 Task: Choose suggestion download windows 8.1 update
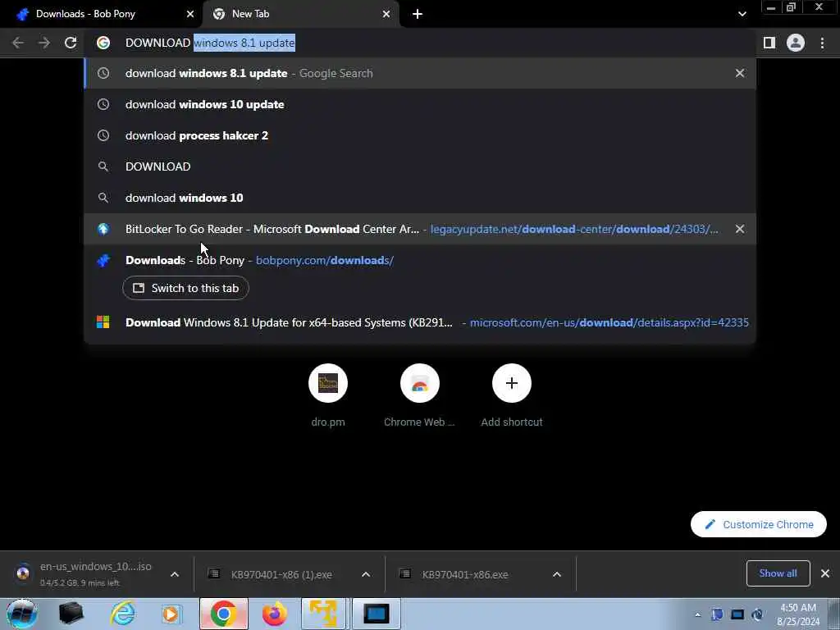pos(420,73)
